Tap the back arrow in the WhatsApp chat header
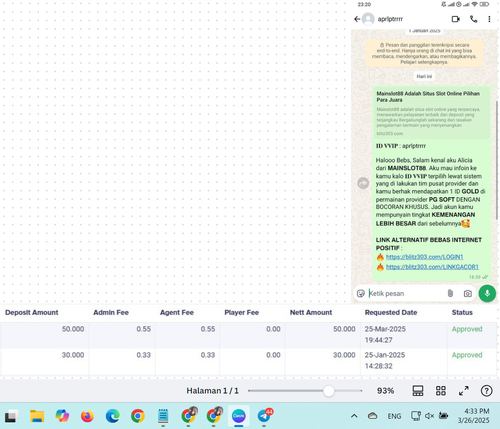This screenshot has height=429, width=500. click(357, 19)
